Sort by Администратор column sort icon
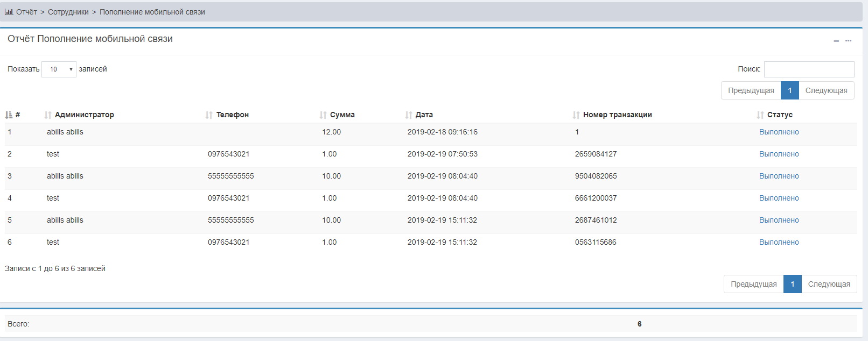The image size is (868, 341). tap(48, 115)
